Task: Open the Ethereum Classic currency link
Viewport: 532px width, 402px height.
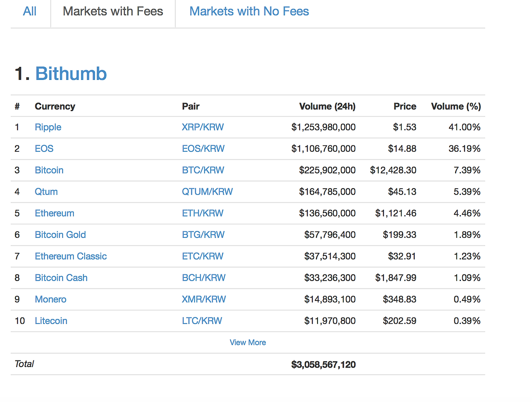Action: tap(71, 256)
